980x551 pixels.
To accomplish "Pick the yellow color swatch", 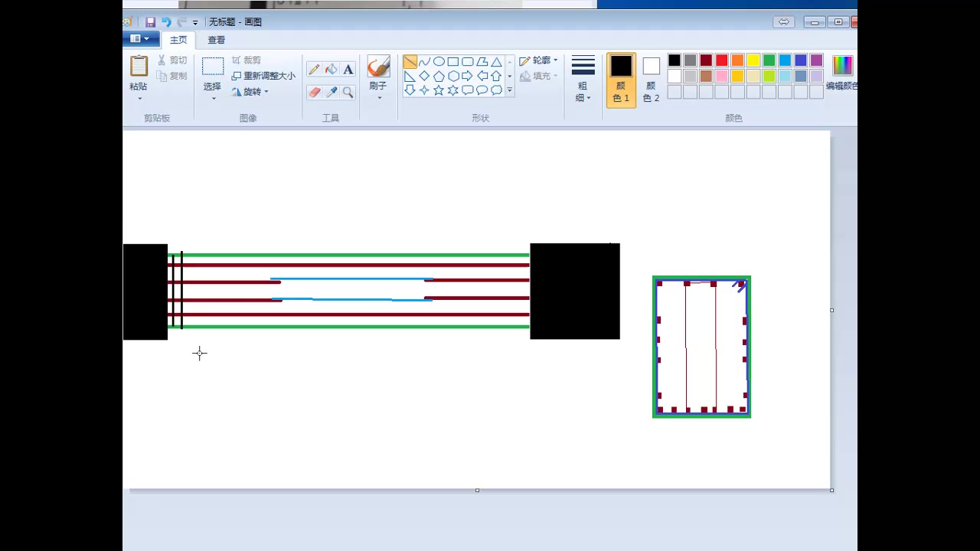I will click(x=753, y=60).
